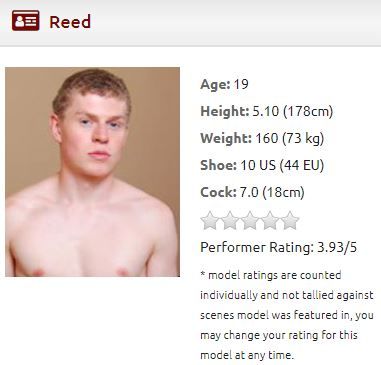Click the model ratings disclaimer note
The height and width of the screenshot is (365, 381).
click(287, 315)
